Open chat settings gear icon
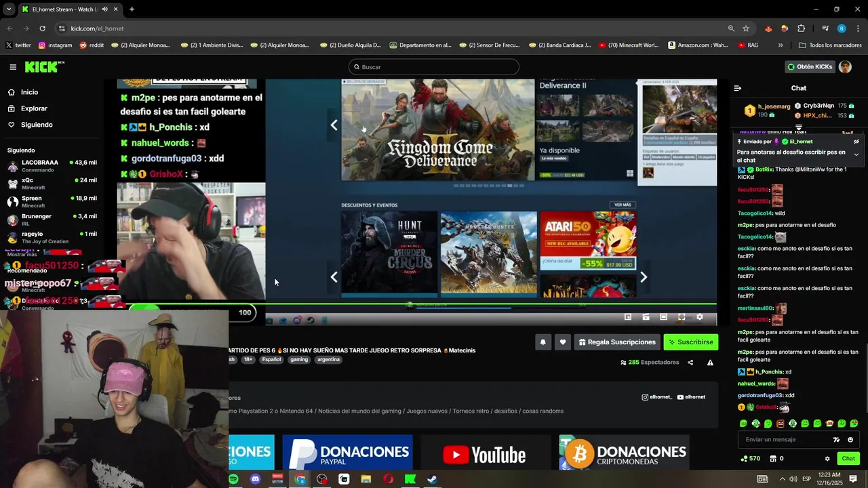868x488 pixels. pos(827,459)
